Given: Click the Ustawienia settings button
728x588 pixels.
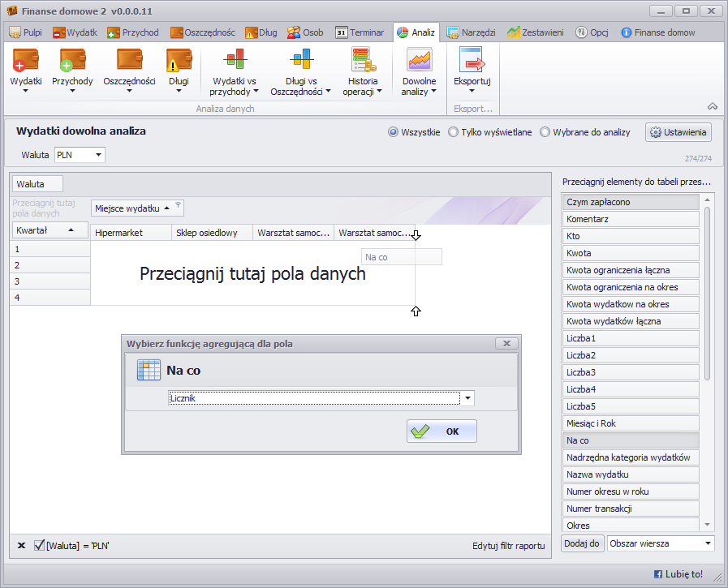Looking at the screenshot, I should coord(678,132).
